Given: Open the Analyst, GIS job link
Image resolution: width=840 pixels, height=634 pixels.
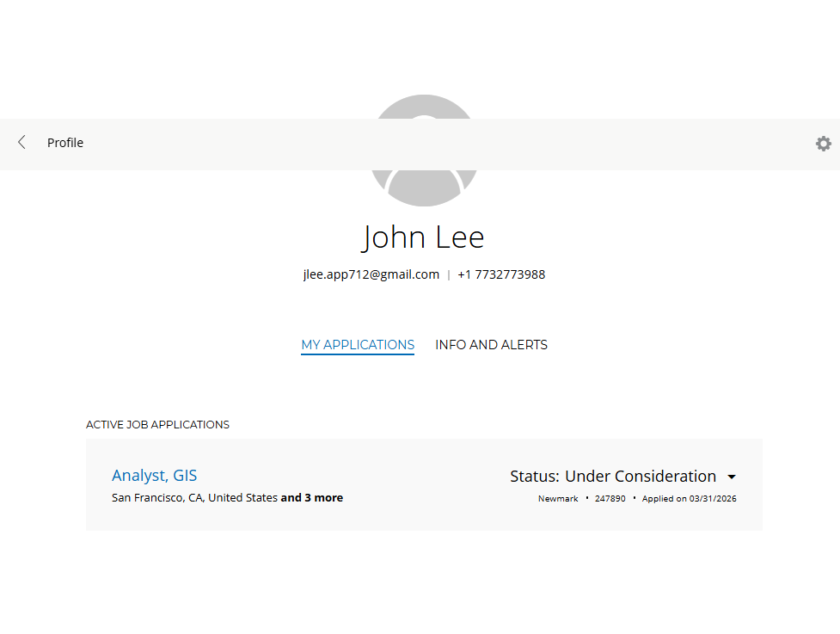Looking at the screenshot, I should pos(154,476).
